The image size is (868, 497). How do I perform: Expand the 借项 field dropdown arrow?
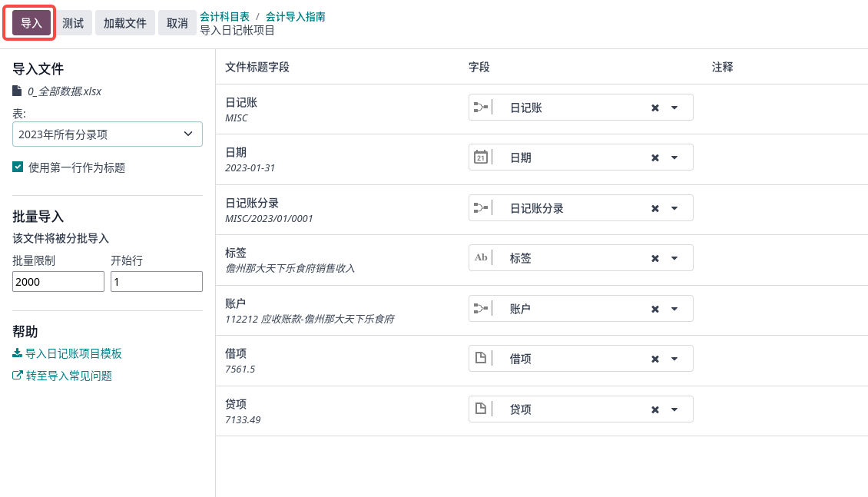click(674, 359)
